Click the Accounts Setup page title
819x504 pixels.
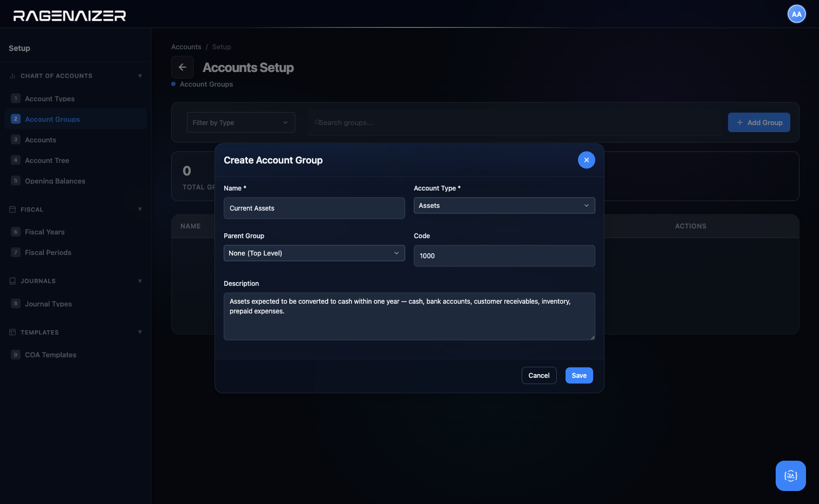[x=248, y=68]
